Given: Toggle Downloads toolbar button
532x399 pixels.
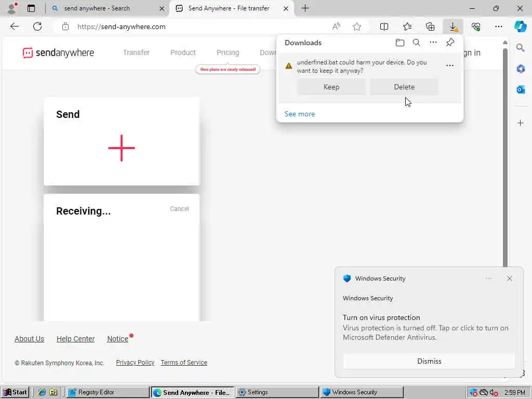Looking at the screenshot, I should (453, 26).
